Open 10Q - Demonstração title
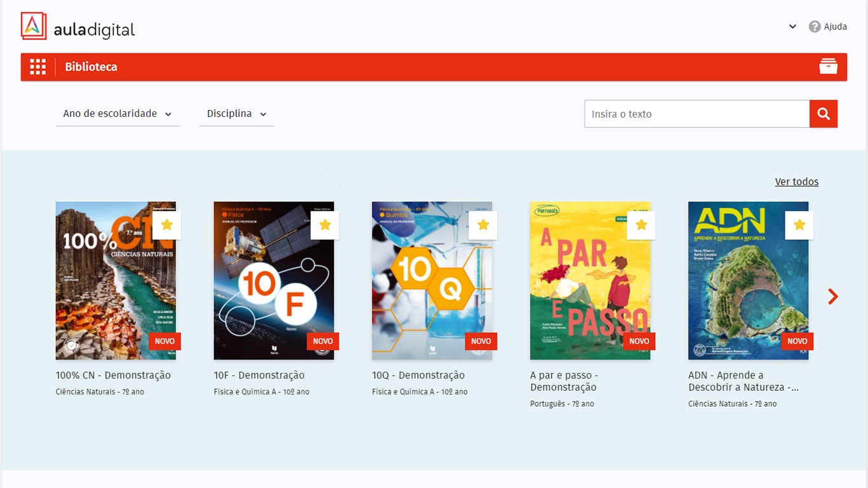 (418, 375)
